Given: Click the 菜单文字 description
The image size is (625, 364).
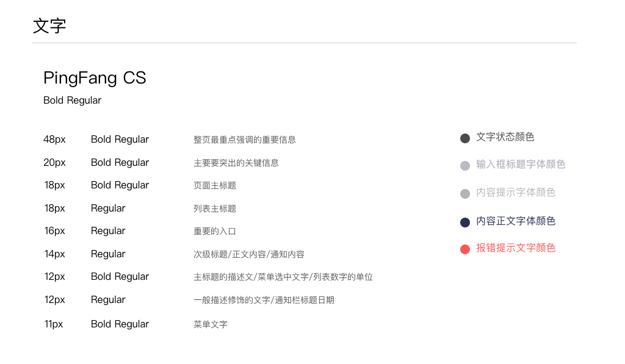Looking at the screenshot, I should pyautogui.click(x=211, y=324).
